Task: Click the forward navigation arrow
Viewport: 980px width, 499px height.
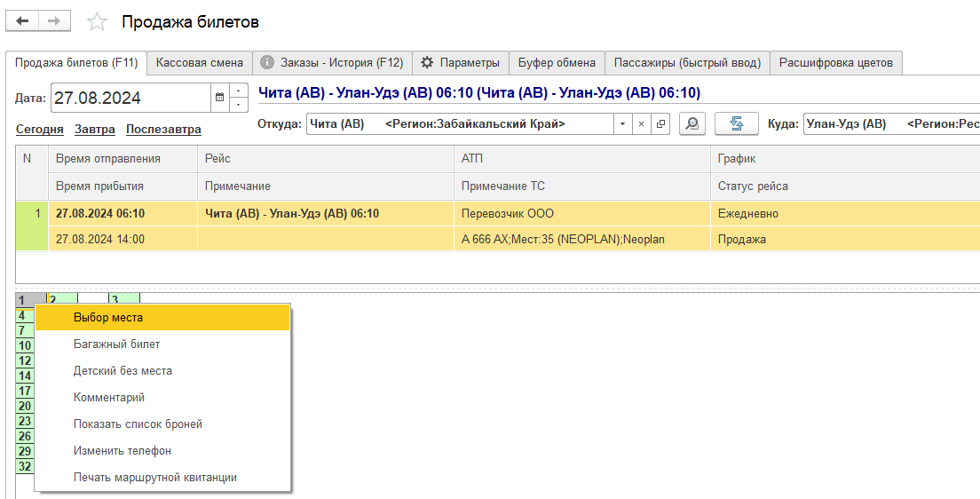Action: coord(54,21)
